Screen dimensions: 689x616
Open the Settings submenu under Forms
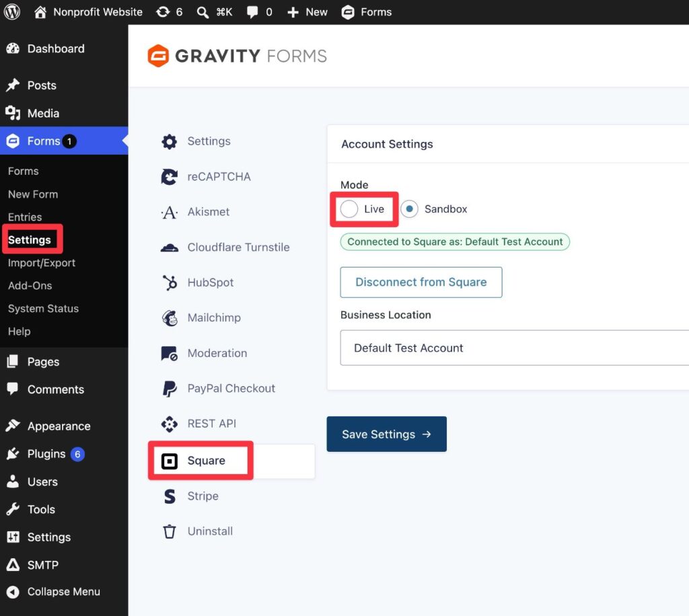point(30,239)
